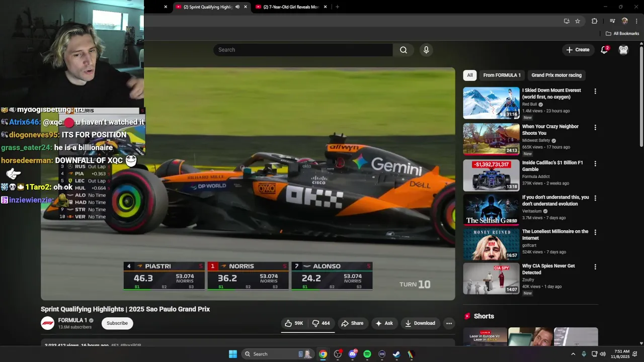Viewport: 644px width, 362px height.
Task: Switch to Chrome in the taskbar
Action: [x=323, y=354]
